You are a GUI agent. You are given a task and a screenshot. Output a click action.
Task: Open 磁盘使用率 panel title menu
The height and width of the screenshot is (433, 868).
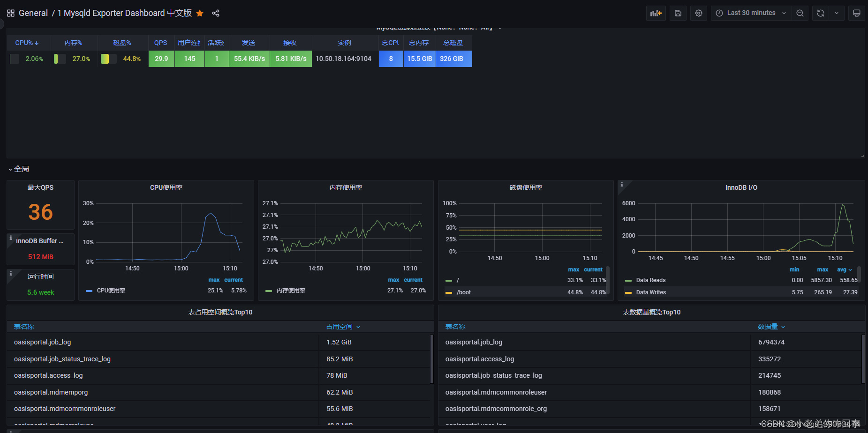point(526,187)
